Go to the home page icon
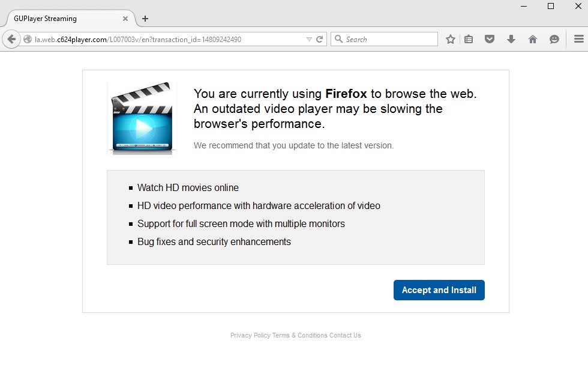 click(x=532, y=39)
